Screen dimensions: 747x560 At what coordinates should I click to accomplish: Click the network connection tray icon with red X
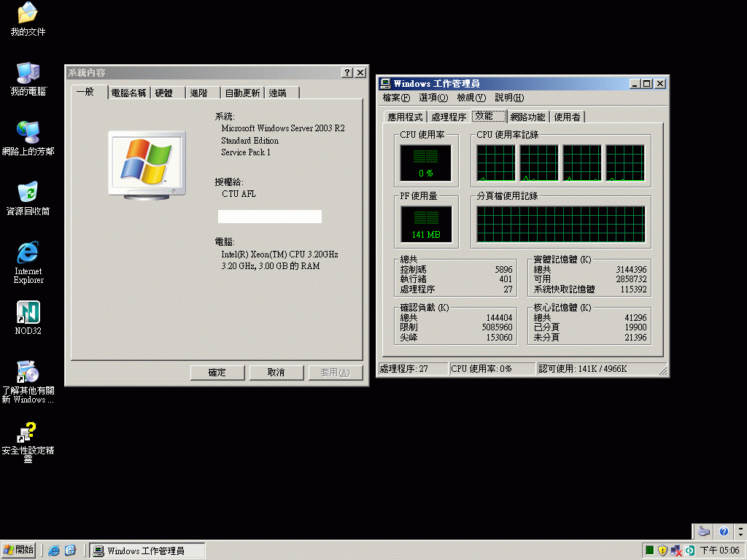pyautogui.click(x=676, y=551)
